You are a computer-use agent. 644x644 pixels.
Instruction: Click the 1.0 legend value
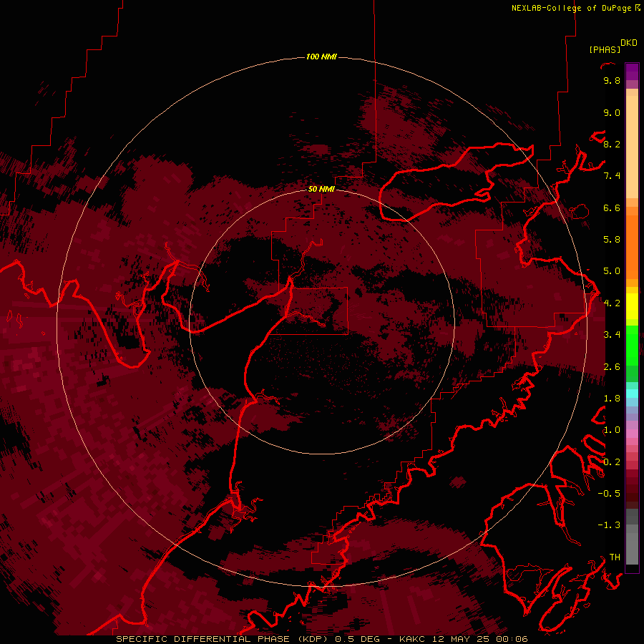coord(612,430)
